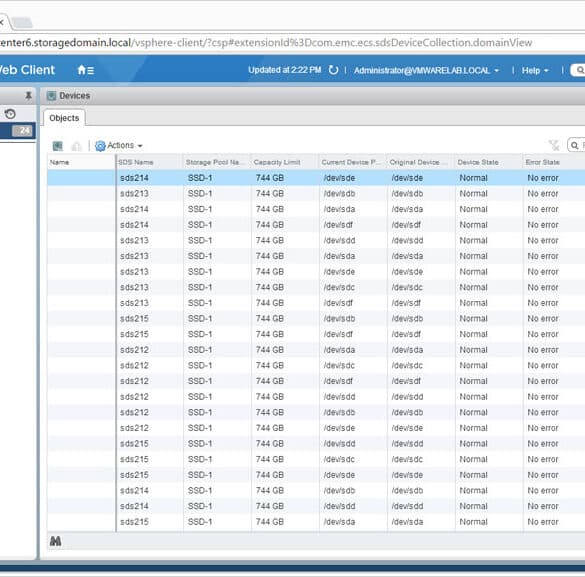Sort by the Storage Pool Name column header

pyautogui.click(x=218, y=162)
